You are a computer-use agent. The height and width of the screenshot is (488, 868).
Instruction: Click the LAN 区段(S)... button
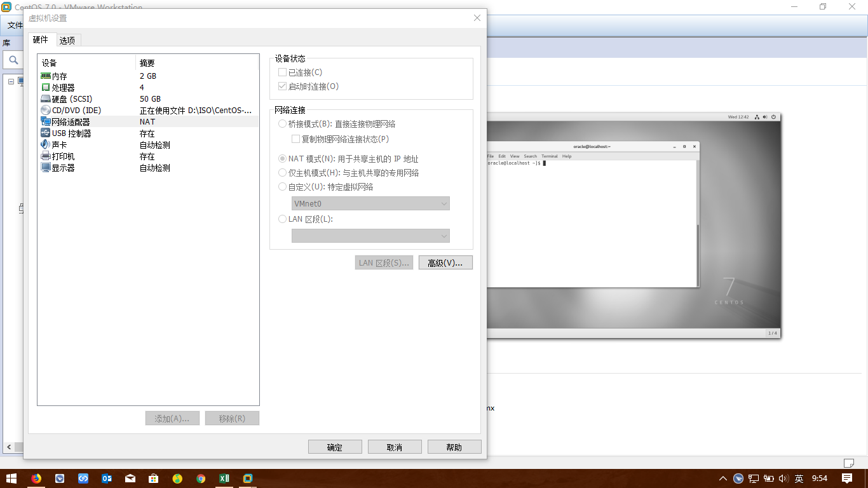(384, 262)
